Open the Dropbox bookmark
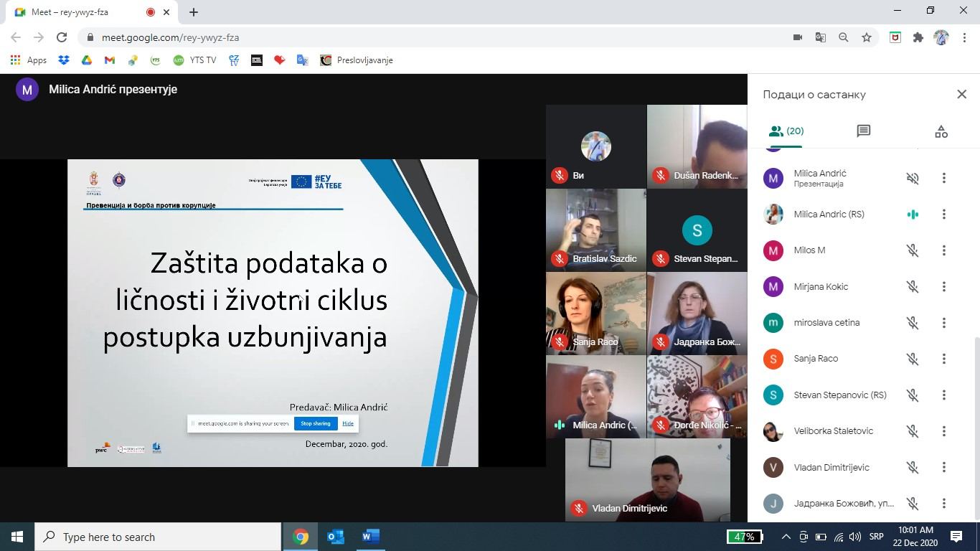980x551 pixels. point(64,60)
